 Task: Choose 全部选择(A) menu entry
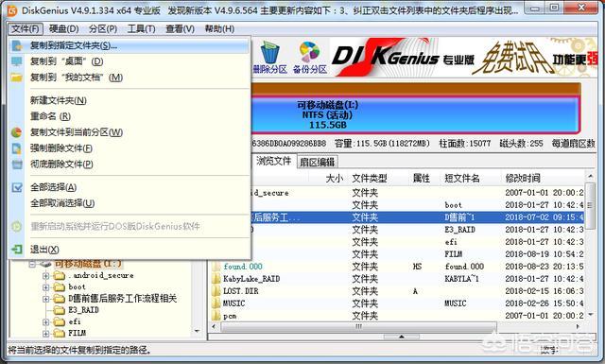[x=129, y=187]
